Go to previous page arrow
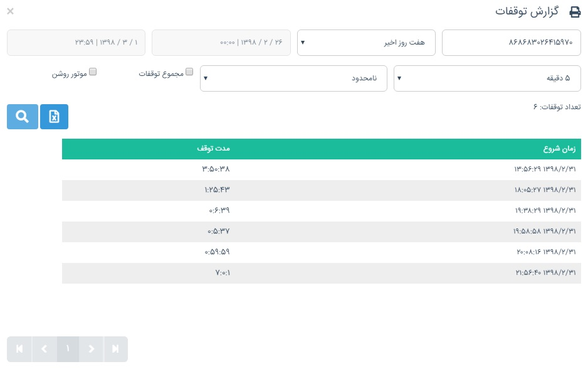The height and width of the screenshot is (369, 588). click(x=44, y=349)
